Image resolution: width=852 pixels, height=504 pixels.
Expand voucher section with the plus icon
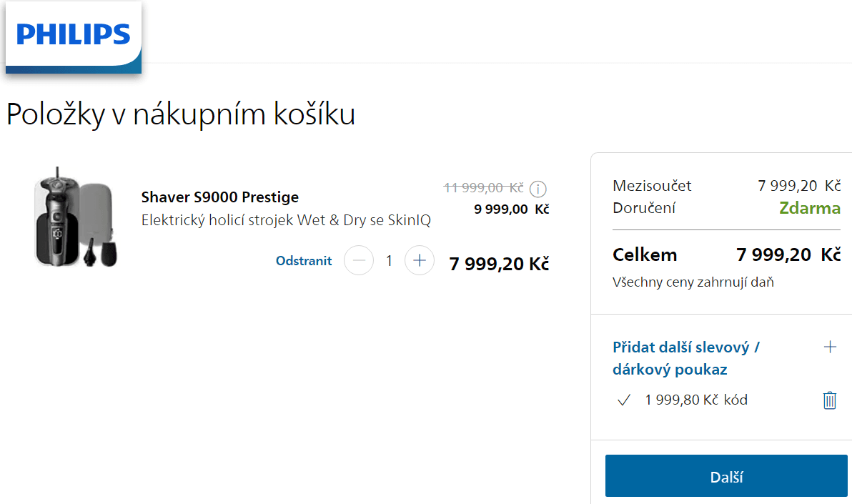click(x=830, y=347)
